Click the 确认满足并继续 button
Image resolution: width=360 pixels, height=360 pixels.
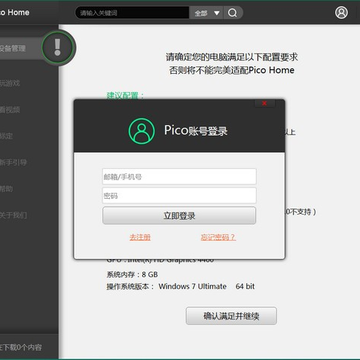click(x=231, y=316)
